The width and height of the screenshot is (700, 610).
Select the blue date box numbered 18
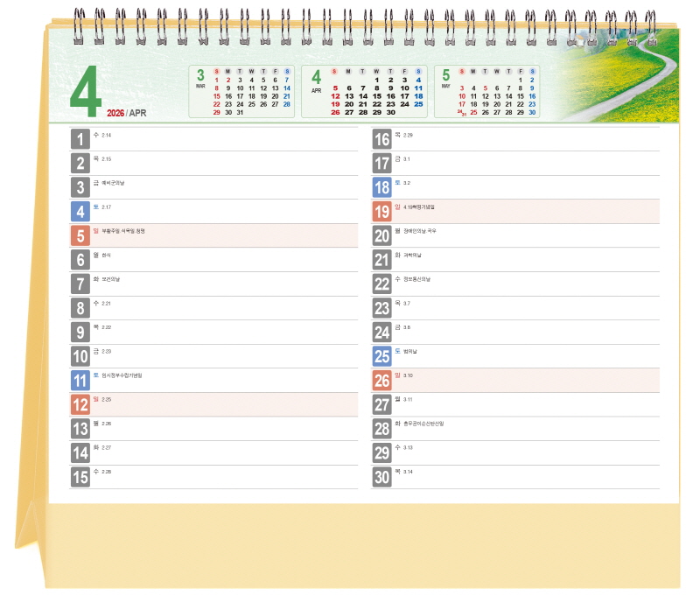coord(381,187)
